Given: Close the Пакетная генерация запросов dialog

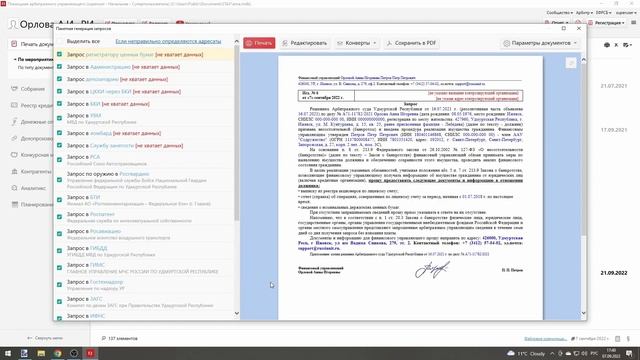Looking at the screenshot, I should click(579, 28).
